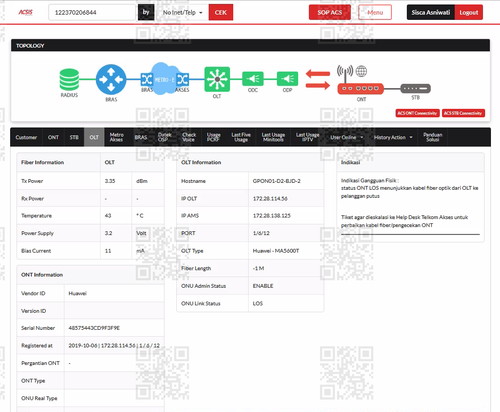Select the OLT node icon in topology

point(217,79)
